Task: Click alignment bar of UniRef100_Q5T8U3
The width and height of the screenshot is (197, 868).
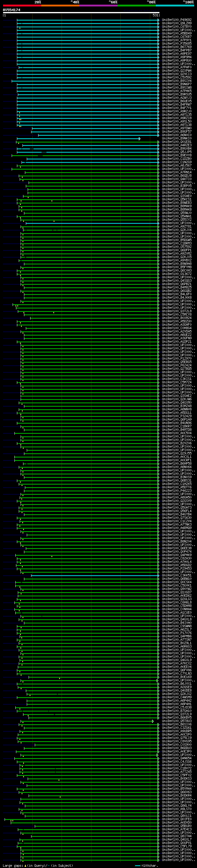Action: click(87, 721)
